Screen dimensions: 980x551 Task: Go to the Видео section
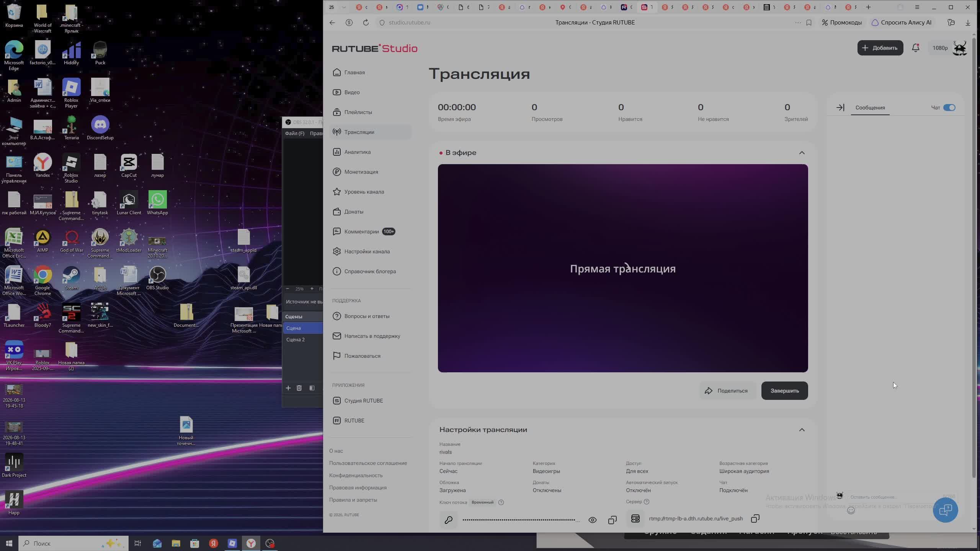click(x=352, y=92)
